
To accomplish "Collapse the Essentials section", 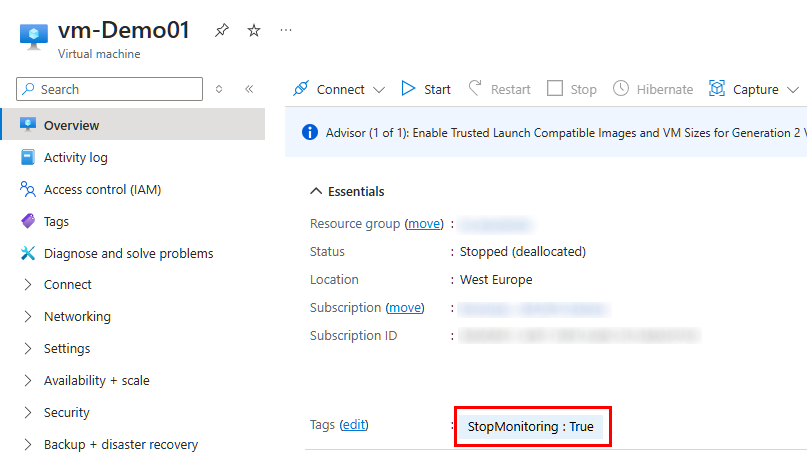I will (316, 191).
